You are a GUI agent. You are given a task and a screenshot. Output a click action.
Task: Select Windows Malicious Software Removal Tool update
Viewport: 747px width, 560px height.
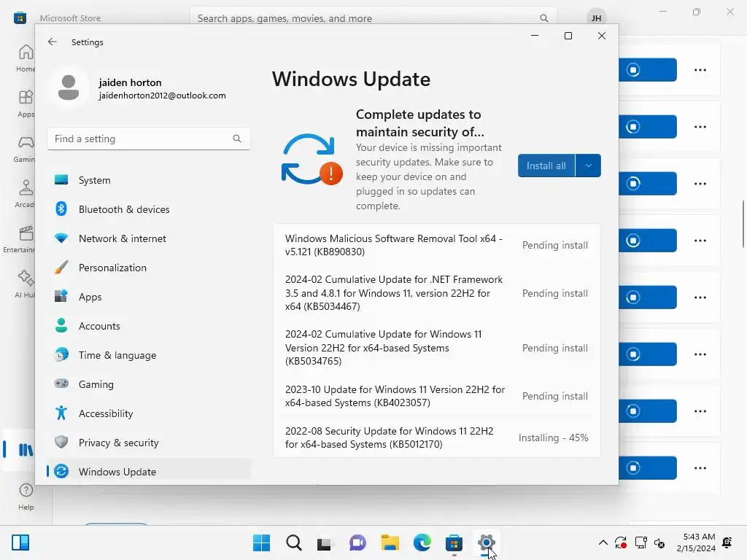[436, 245]
